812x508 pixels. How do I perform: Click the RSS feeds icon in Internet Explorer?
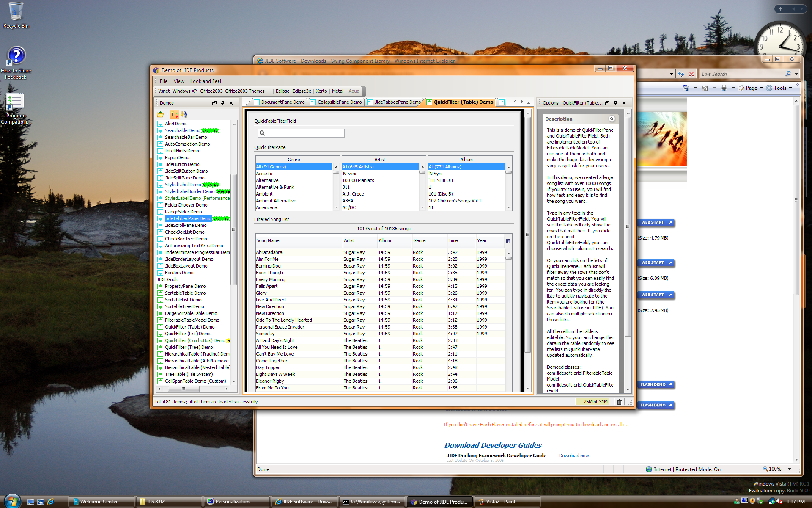[705, 88]
